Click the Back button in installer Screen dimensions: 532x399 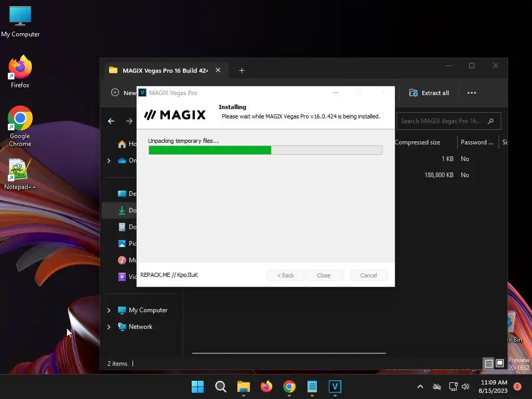tap(285, 275)
